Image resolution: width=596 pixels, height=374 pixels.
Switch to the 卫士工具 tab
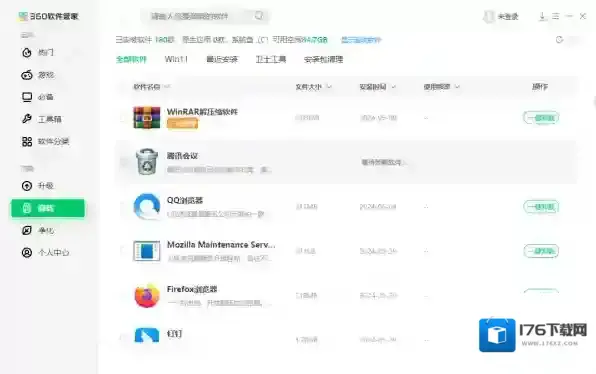coord(271,59)
